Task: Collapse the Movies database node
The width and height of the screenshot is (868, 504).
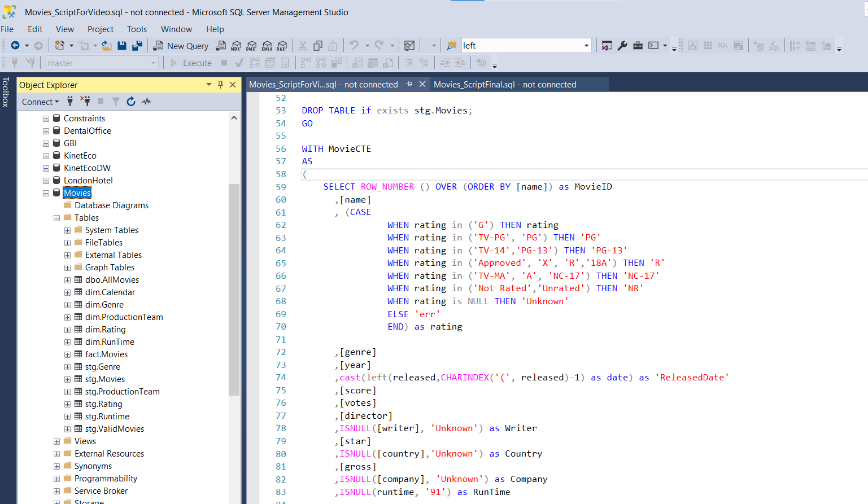Action: click(46, 193)
